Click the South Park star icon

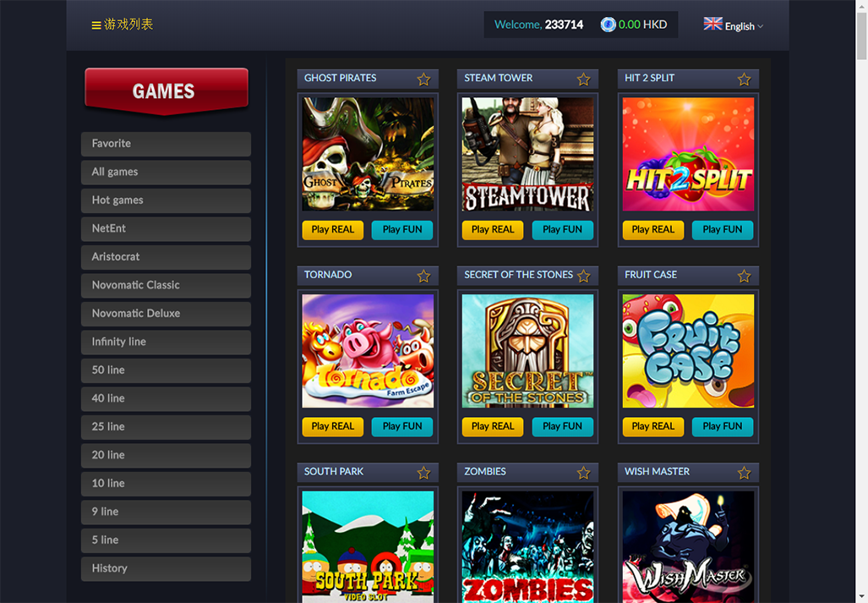pos(423,473)
